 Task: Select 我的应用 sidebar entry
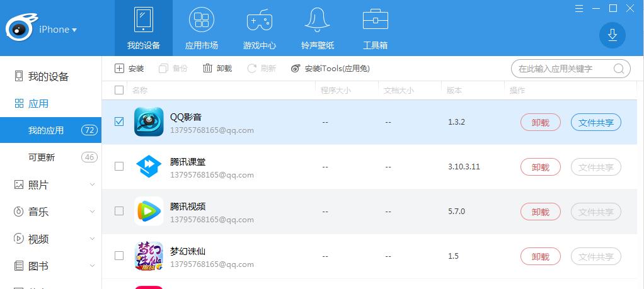(50, 130)
